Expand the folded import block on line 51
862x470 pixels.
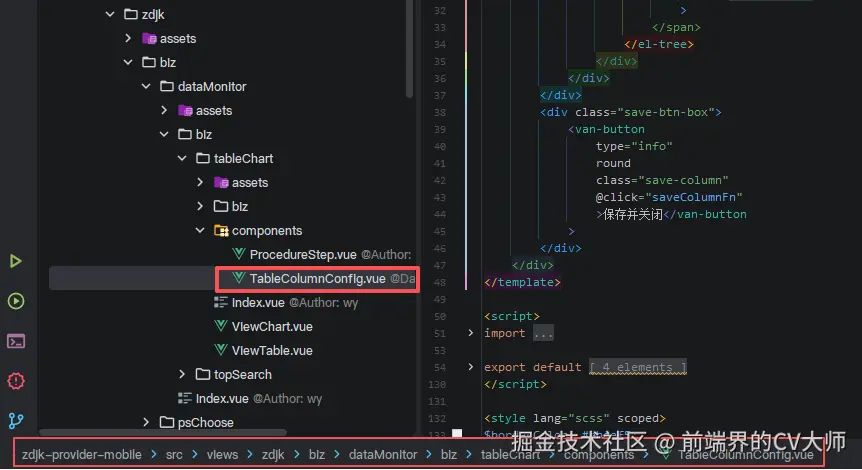click(471, 333)
